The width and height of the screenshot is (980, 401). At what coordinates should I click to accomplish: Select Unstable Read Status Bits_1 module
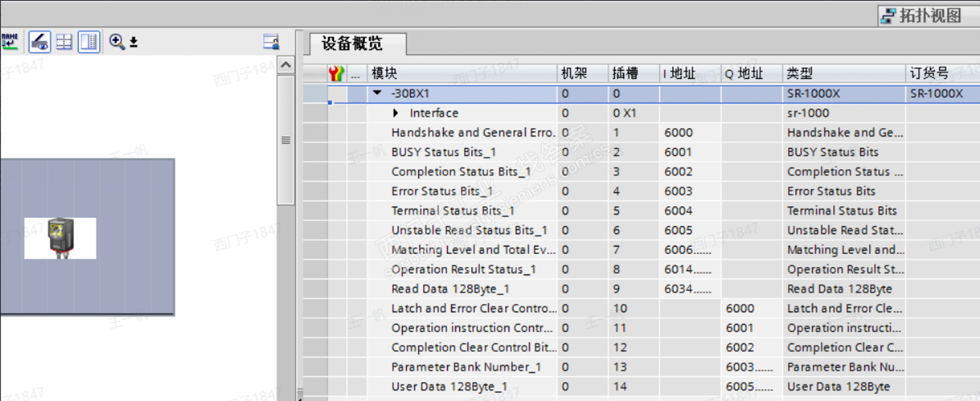coord(469,230)
